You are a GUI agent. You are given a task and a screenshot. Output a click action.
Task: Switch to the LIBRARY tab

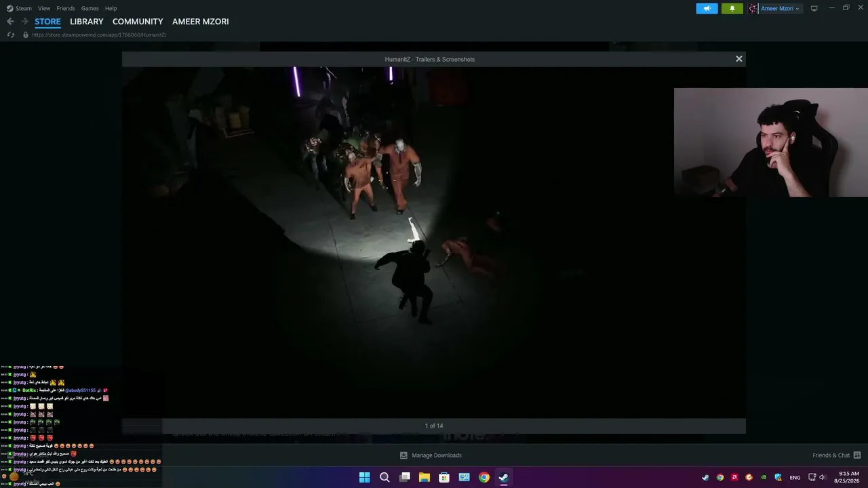point(87,22)
